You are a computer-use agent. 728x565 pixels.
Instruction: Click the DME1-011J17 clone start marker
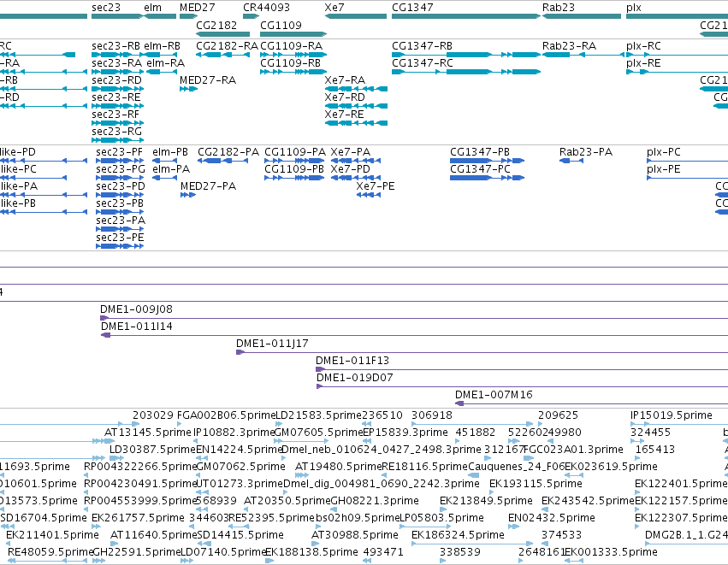coord(240,352)
